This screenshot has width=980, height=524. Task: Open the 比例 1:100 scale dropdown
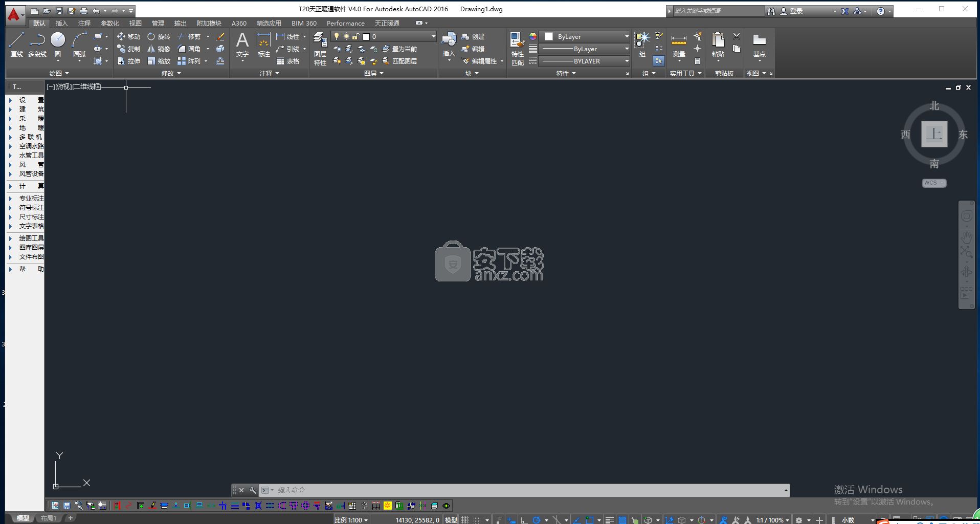point(351,520)
